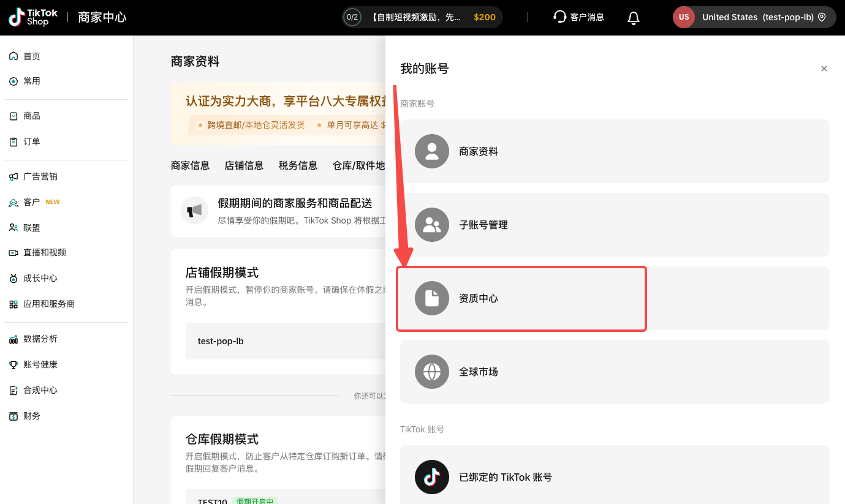The image size is (845, 504).
Task: Open 账号健康 from the sidebar
Action: coord(40,364)
